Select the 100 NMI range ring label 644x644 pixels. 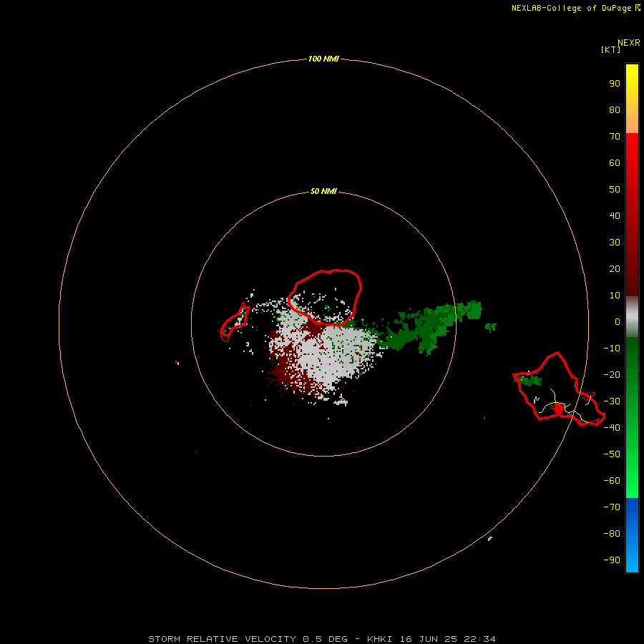323,59
